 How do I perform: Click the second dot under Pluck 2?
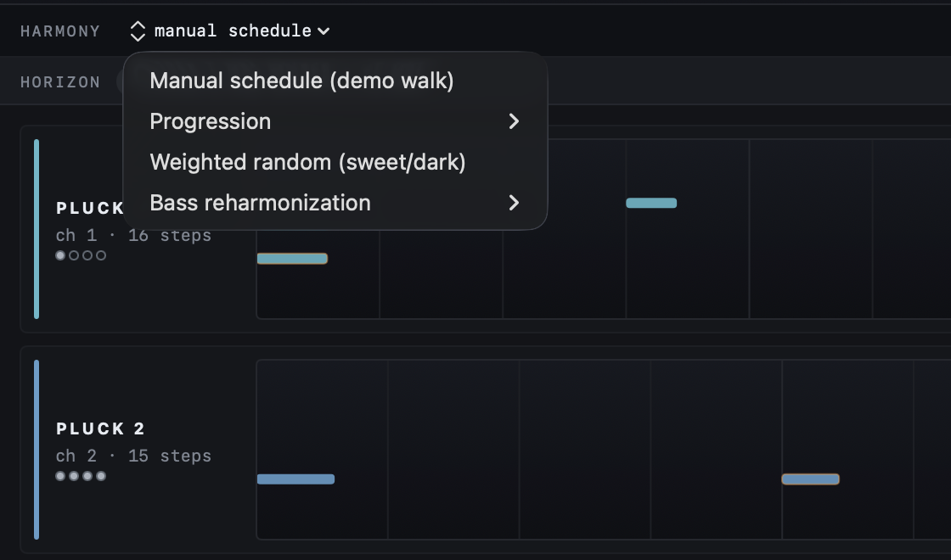pyautogui.click(x=74, y=476)
